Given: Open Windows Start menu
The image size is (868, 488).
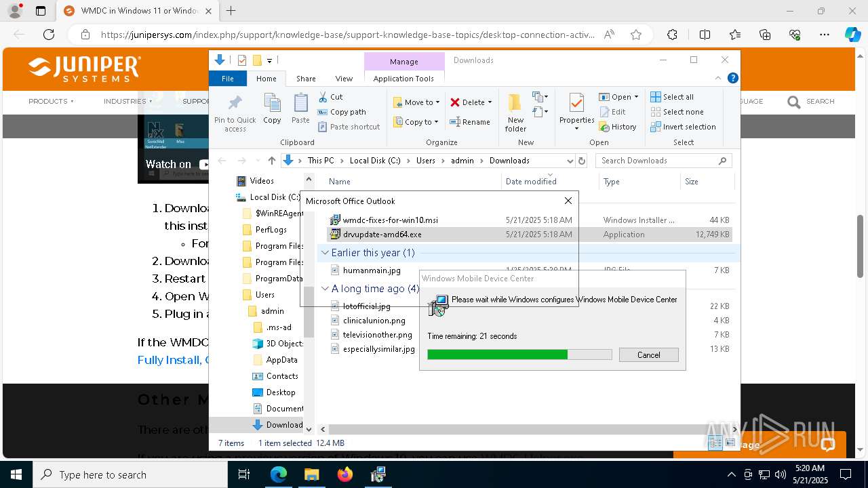Looking at the screenshot, I should [x=16, y=474].
